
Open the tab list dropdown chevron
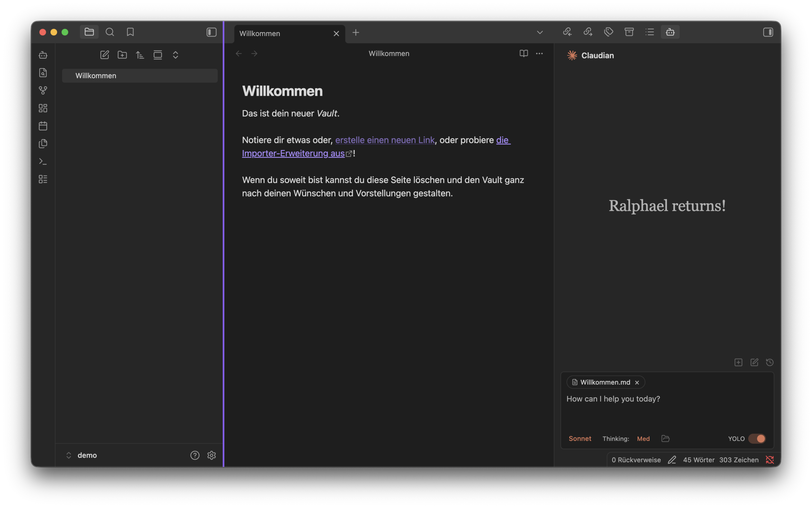540,33
